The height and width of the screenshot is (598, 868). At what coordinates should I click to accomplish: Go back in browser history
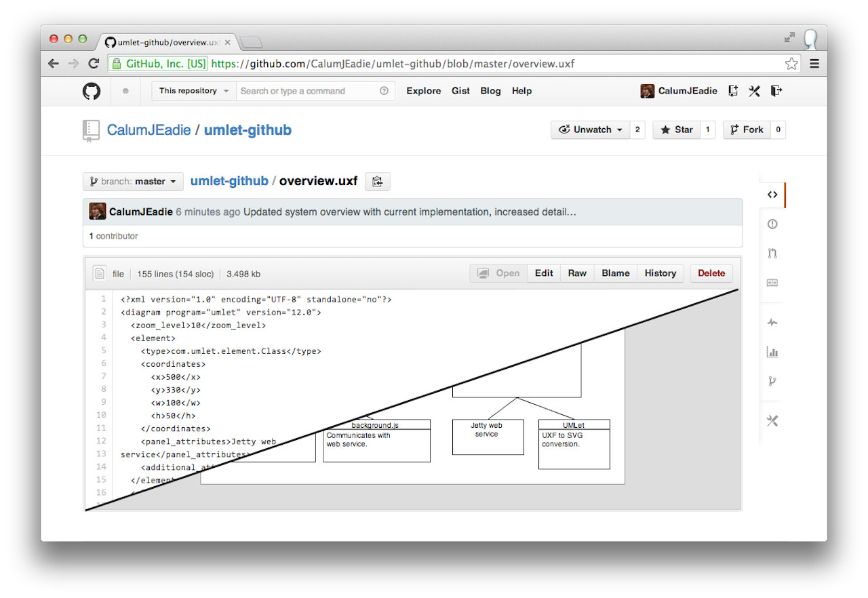tap(54, 64)
